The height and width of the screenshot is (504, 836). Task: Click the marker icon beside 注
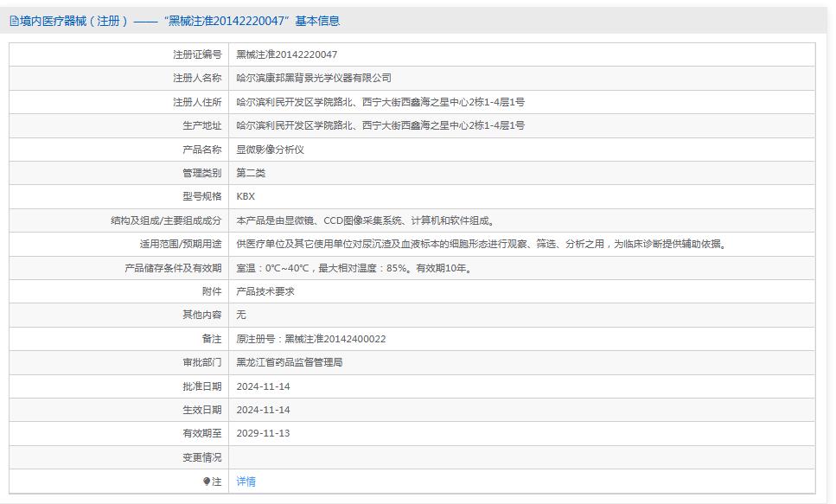point(207,482)
